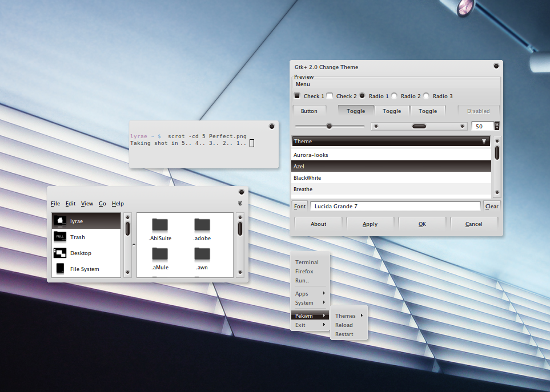Expand the Apps submenu
This screenshot has width=550, height=392.
tap(310, 294)
